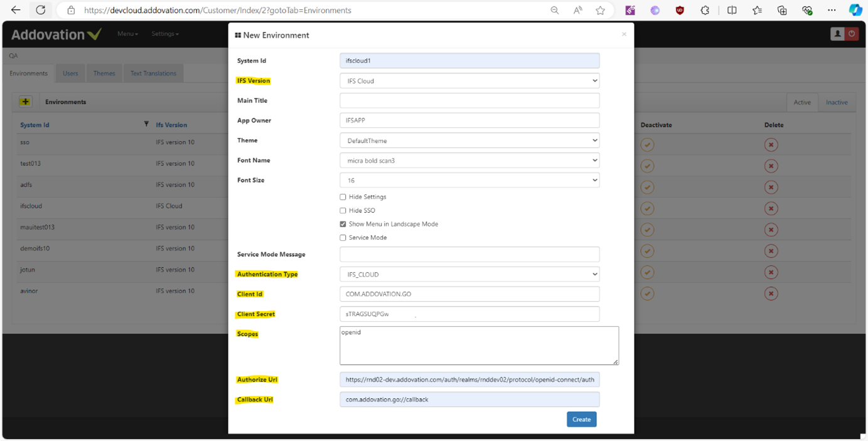Open the Text Translations tab
868x441 pixels.
point(153,73)
